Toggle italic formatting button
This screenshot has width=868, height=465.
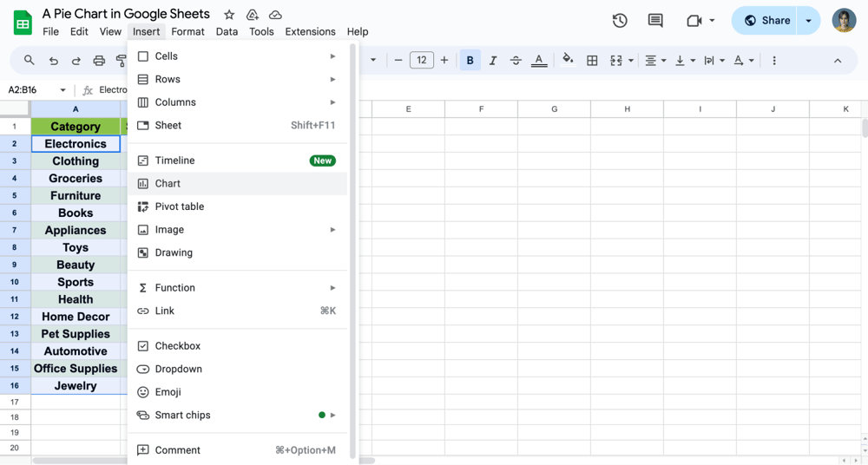(x=493, y=61)
